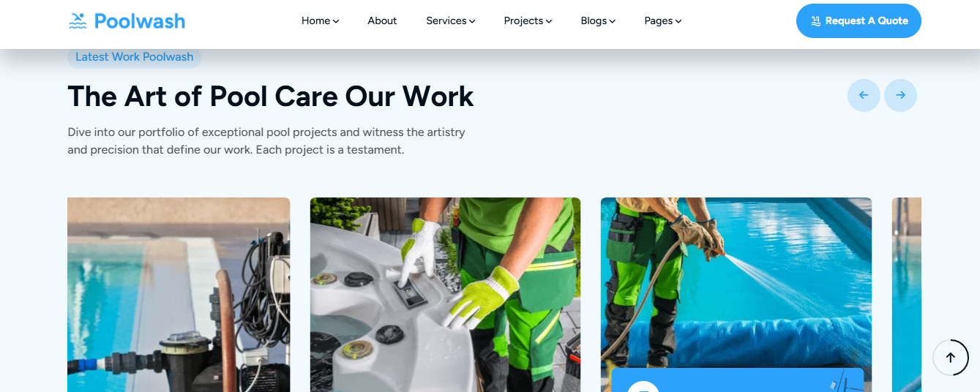Screen dimensions: 980x392
Task: Expand the Services dropdown chevron
Action: [x=472, y=21]
